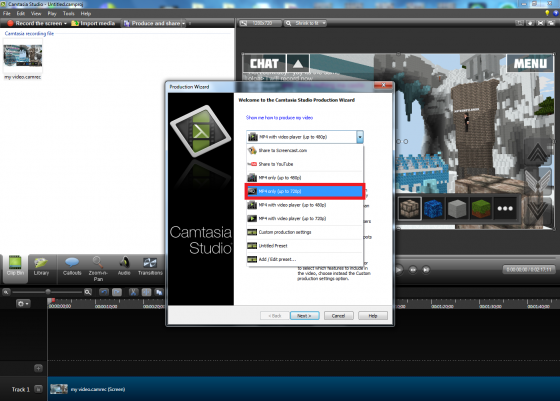Click the step forward playback button
This screenshot has width=560, height=401.
[426, 270]
